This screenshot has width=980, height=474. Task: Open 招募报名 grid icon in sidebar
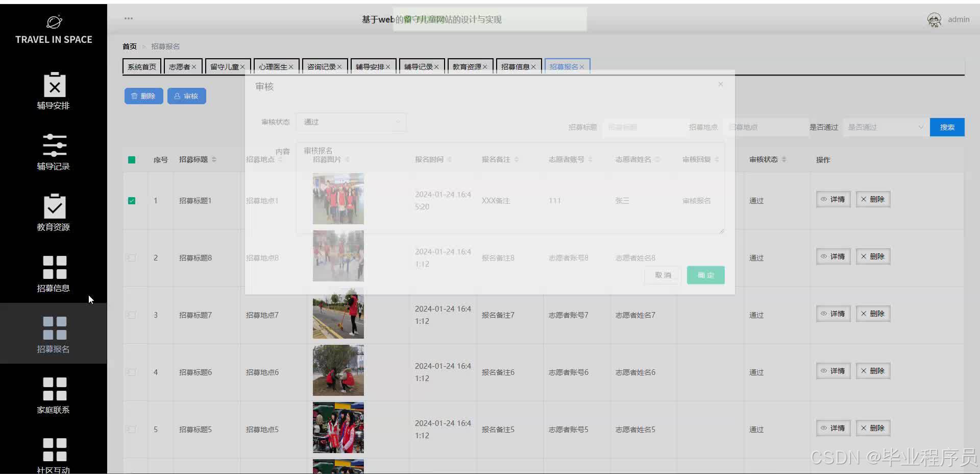[x=55, y=328]
